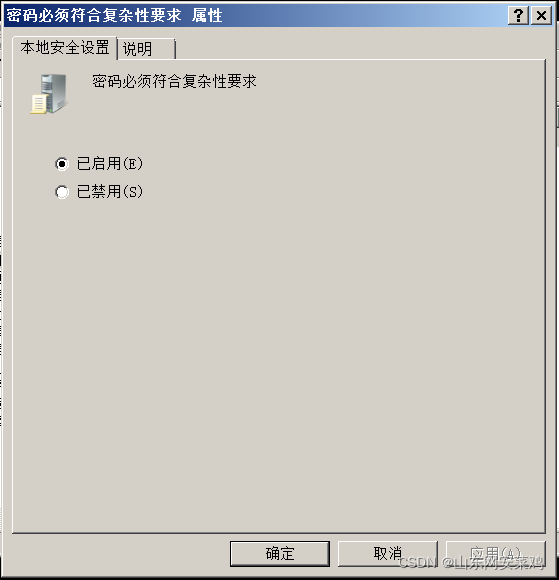
Task: Click the server policy icon
Action: tap(49, 94)
